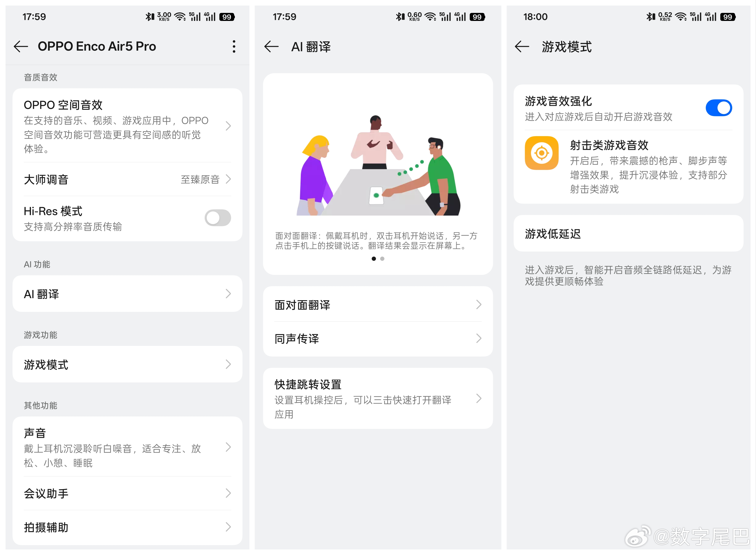Tap battery indicator on middle screen
This screenshot has height=555, width=756.
[x=477, y=17]
